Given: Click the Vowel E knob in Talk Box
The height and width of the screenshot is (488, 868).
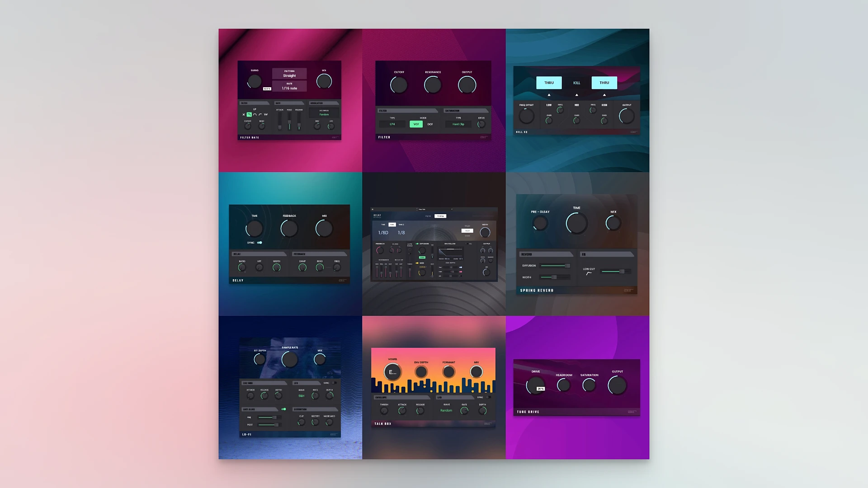Looking at the screenshot, I should click(x=392, y=372).
